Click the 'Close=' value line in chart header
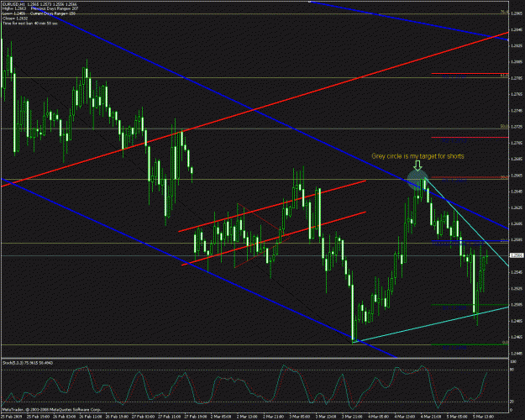Screen dimensions: 525x420 (14, 18)
